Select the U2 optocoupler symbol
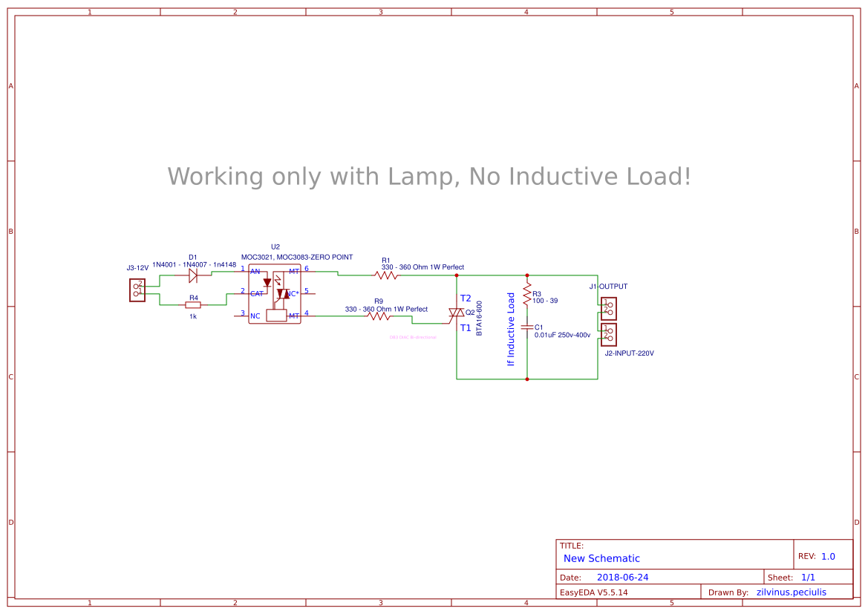Screen dimensions: 868x614 tap(275, 295)
